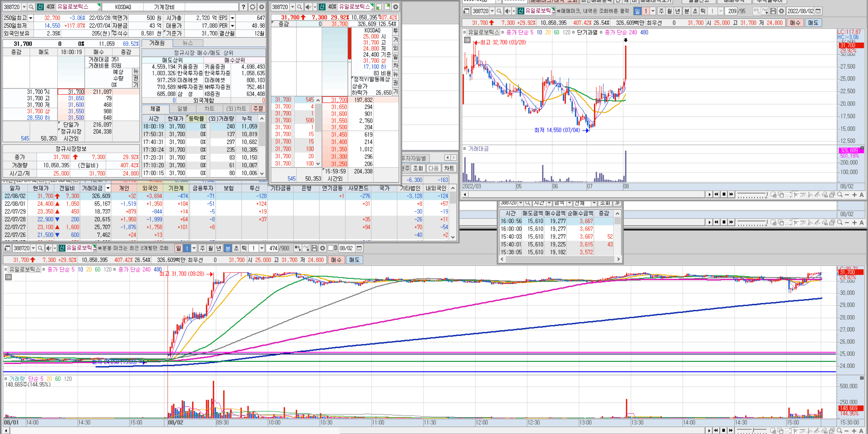The image size is (868, 434).
Task: Switch to the 거래원 tab
Action: pos(157,43)
